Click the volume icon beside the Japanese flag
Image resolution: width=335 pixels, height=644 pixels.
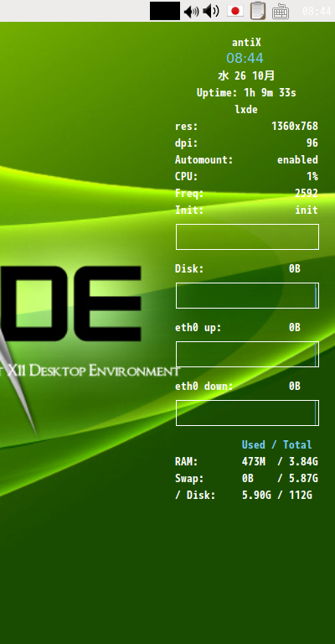(x=211, y=11)
